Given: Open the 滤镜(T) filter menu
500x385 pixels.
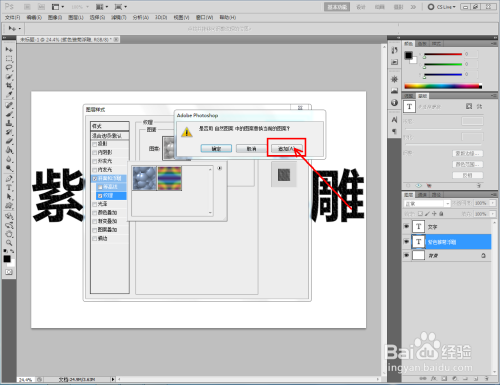Looking at the screenshot, I should [x=119, y=17].
